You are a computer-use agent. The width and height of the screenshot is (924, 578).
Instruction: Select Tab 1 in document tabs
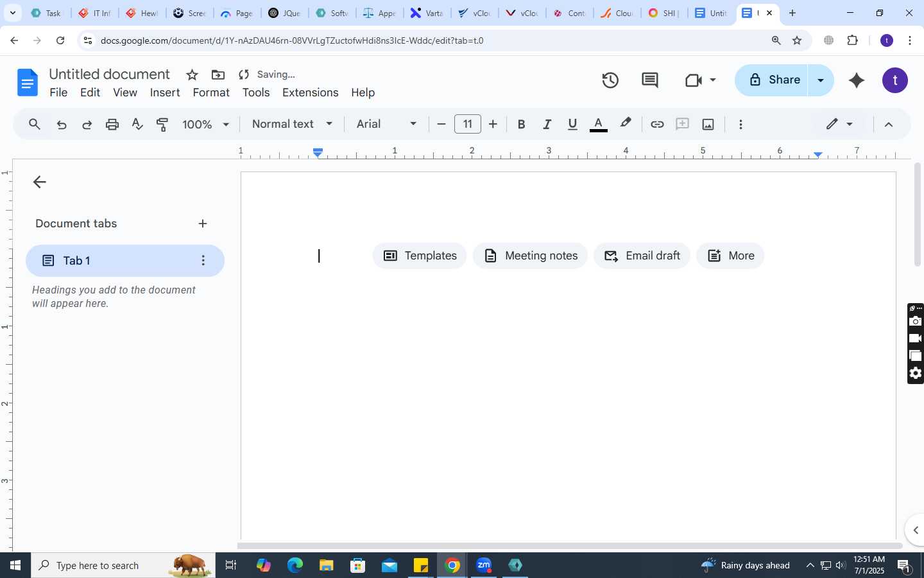125,260
